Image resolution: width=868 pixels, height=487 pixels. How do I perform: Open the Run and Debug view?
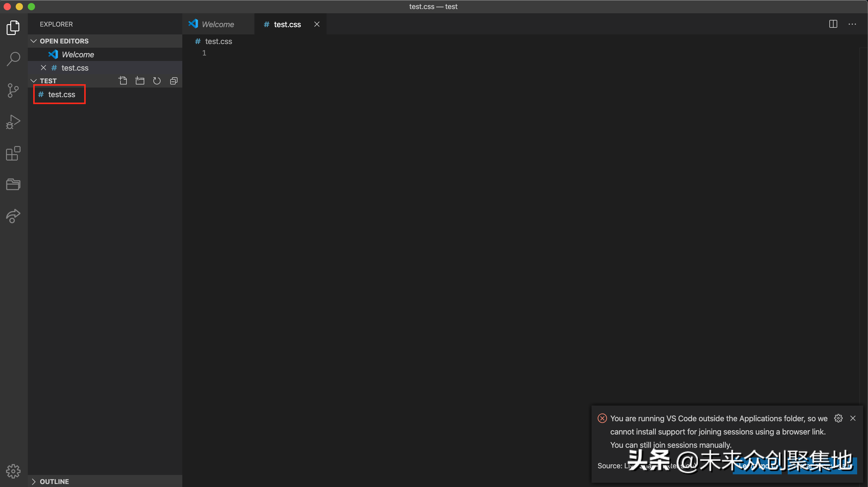pyautogui.click(x=13, y=122)
